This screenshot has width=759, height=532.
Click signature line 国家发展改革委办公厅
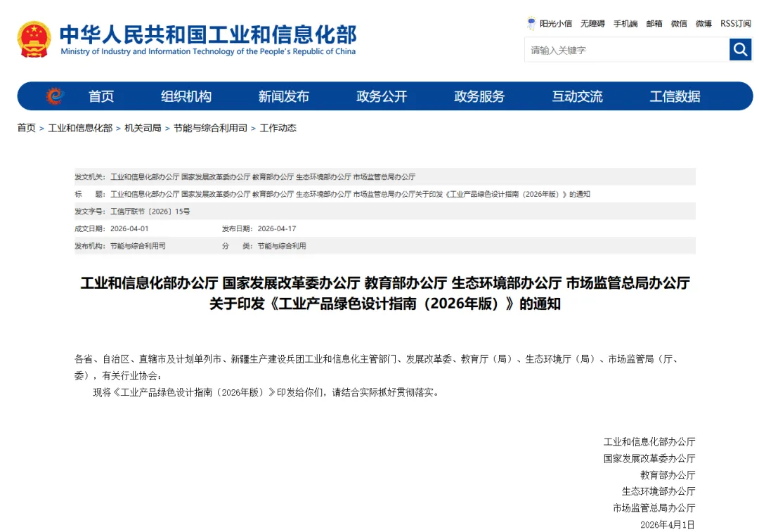tap(649, 458)
